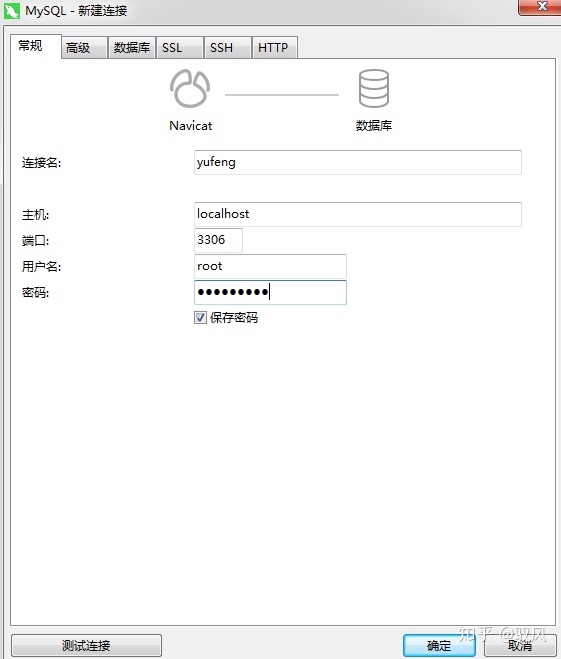The image size is (561, 659).
Task: Cancel the dialog with 取消
Action: tap(520, 645)
